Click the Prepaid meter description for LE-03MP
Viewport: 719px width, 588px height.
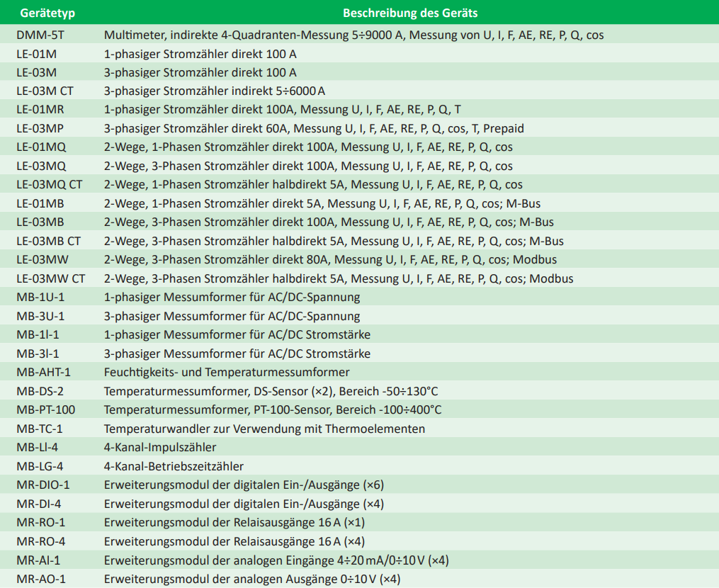pyautogui.click(x=314, y=128)
